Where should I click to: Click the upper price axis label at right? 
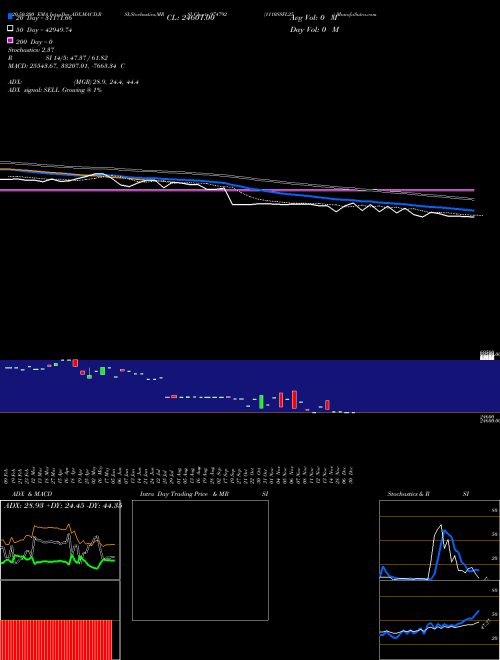tap(488, 356)
